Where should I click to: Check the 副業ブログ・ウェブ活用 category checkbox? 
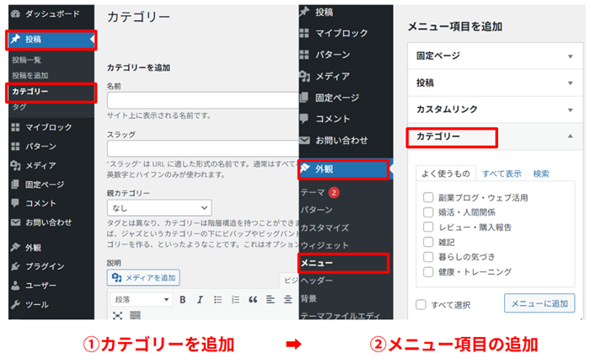(429, 197)
